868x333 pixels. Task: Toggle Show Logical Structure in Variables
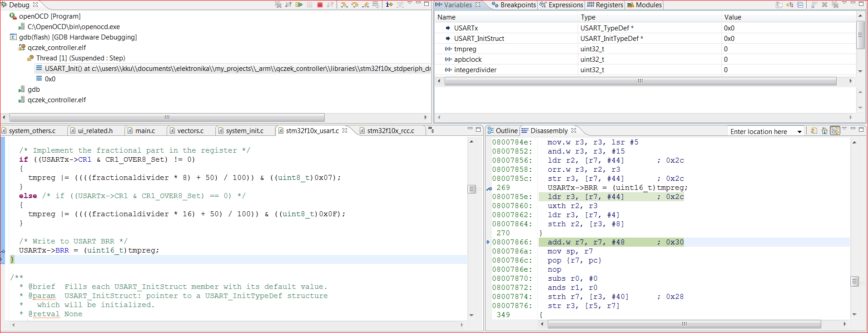click(x=790, y=5)
